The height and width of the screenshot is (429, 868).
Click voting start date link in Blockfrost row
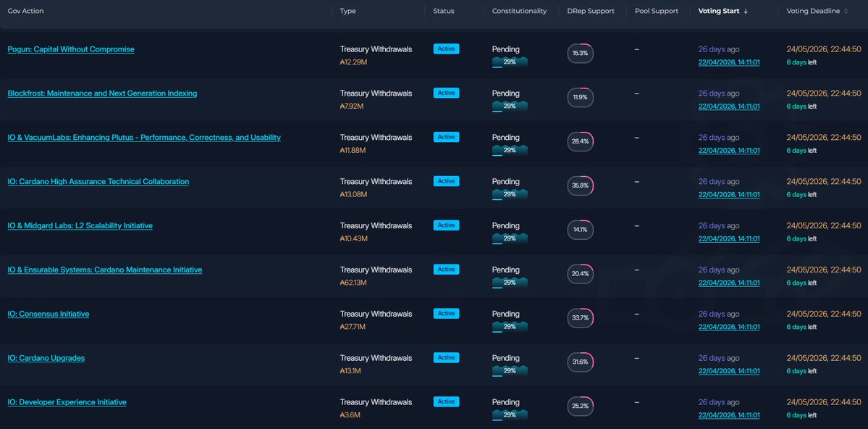tap(728, 107)
